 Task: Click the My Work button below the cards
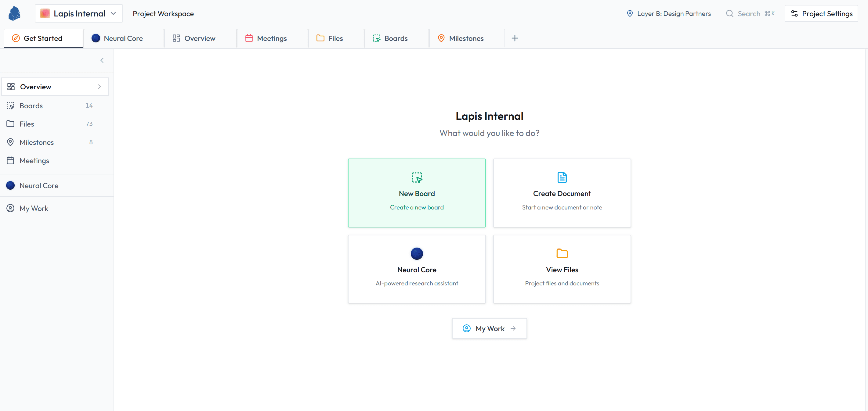point(489,328)
